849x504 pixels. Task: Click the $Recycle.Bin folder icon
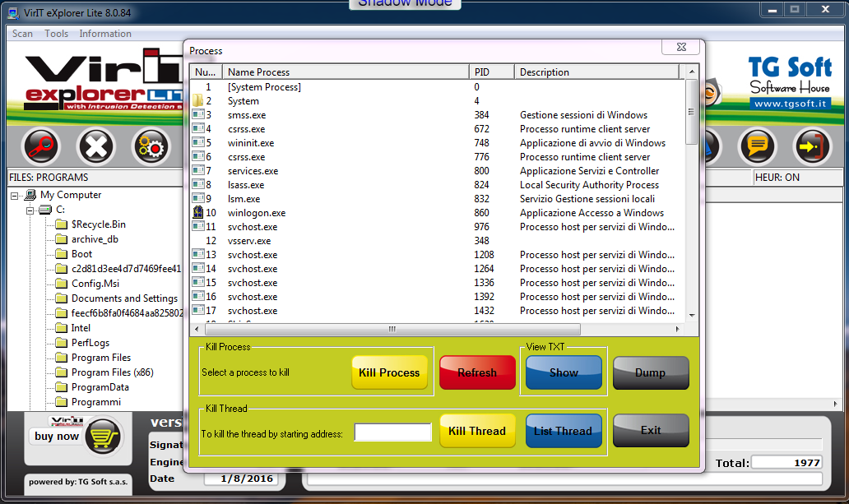62,224
